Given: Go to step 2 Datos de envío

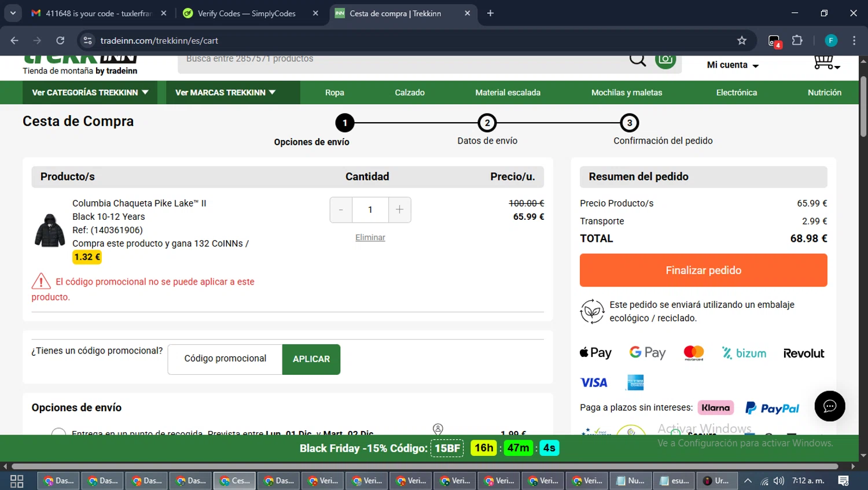Looking at the screenshot, I should pyautogui.click(x=487, y=123).
